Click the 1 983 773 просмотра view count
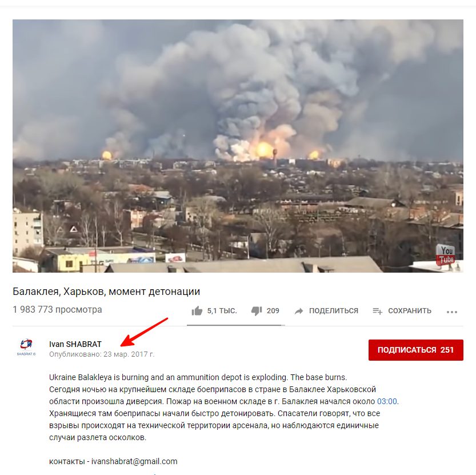The width and height of the screenshot is (476, 475). [57, 309]
